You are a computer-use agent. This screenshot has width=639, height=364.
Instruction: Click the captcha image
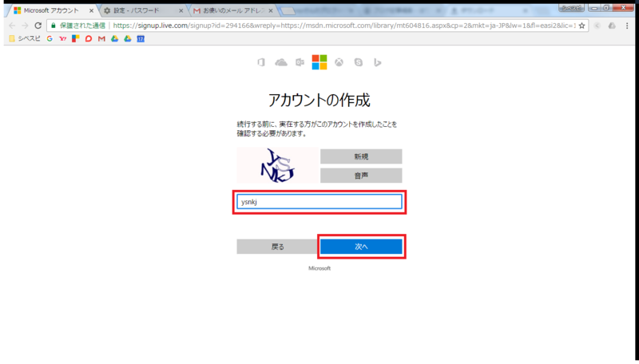click(278, 165)
